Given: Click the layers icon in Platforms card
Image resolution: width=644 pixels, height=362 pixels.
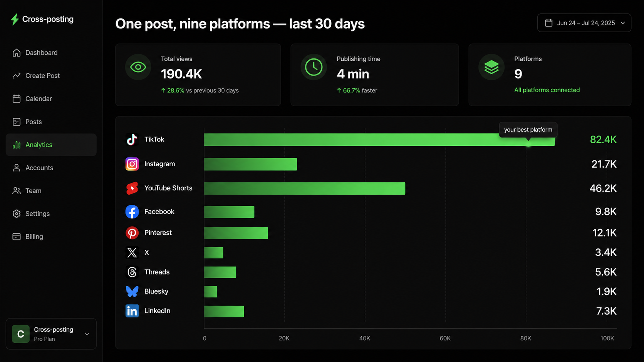Looking at the screenshot, I should (x=491, y=67).
